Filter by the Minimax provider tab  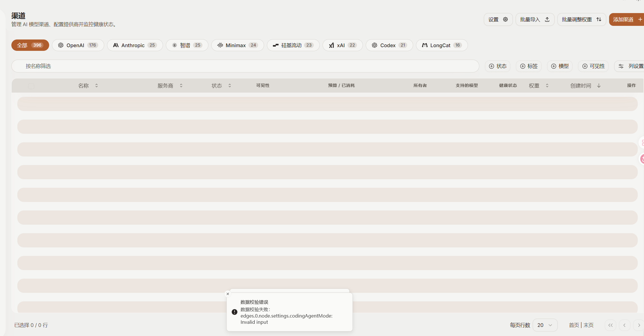pyautogui.click(x=238, y=45)
